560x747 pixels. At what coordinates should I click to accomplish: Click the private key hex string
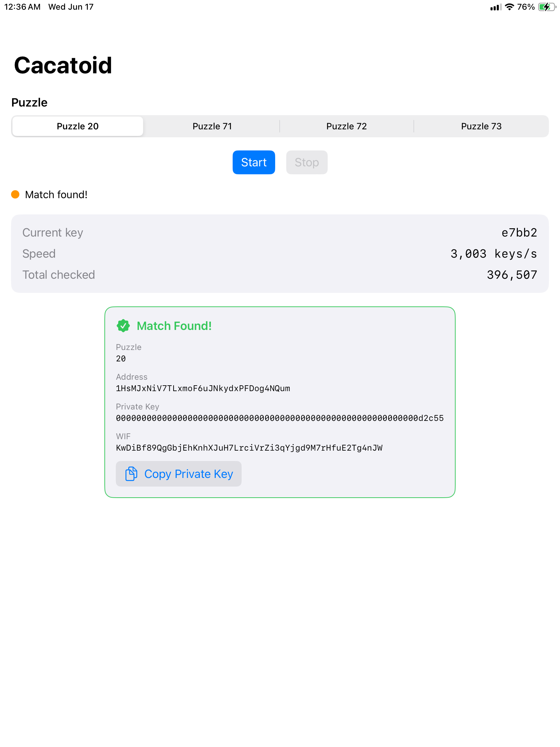(x=280, y=418)
